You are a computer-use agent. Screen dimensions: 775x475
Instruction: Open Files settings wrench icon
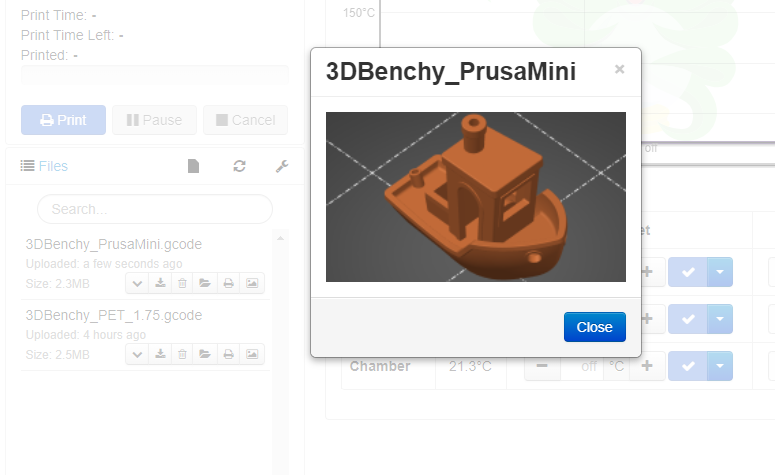click(282, 166)
